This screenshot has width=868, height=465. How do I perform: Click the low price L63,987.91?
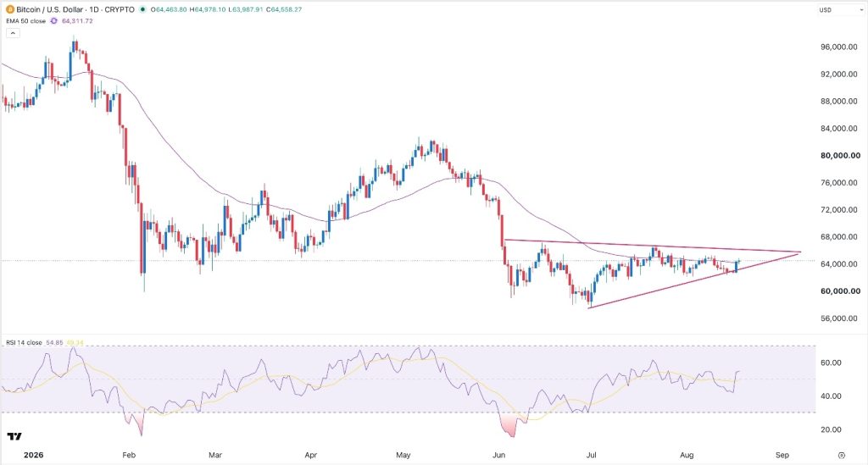[245, 9]
